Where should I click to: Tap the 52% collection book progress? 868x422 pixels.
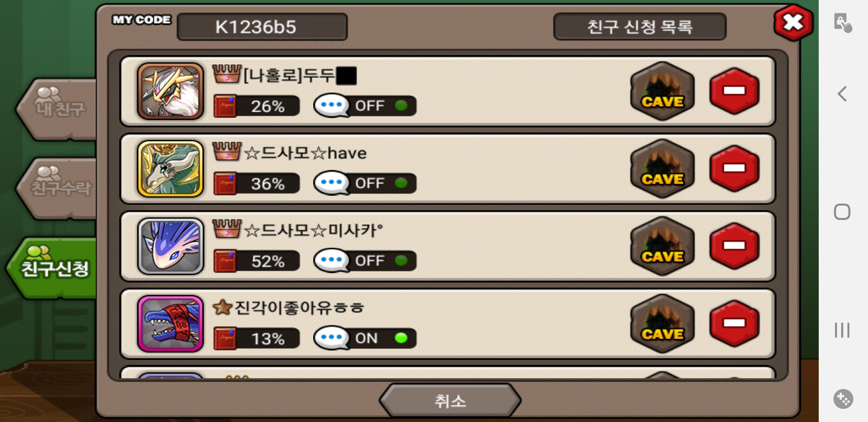[x=256, y=261]
